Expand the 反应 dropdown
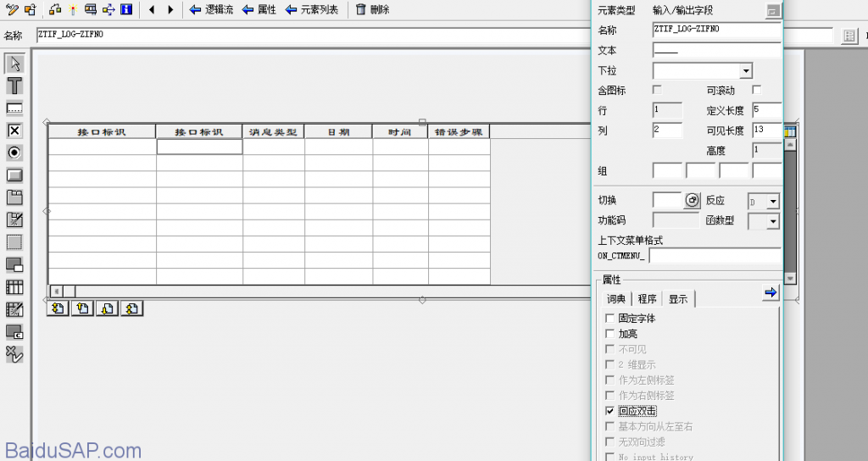868x461 pixels. 772,202
